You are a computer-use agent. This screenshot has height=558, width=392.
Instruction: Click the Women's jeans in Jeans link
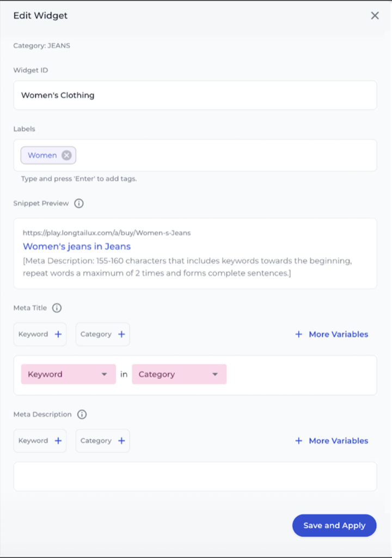point(77,246)
